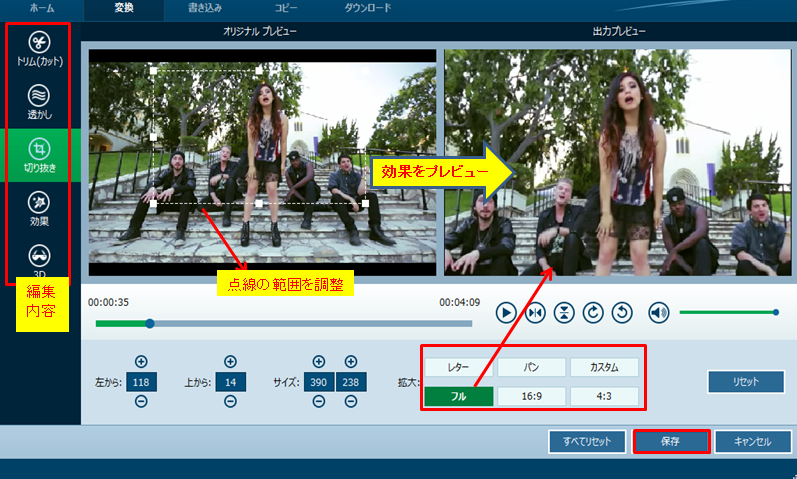The width and height of the screenshot is (797, 479).
Task: Open the 3D tool
Action: [39, 261]
